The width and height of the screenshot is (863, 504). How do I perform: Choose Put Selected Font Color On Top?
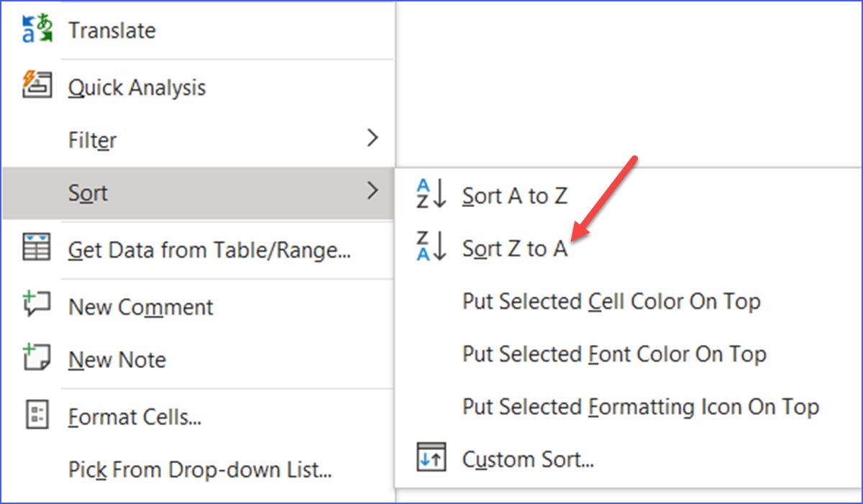(614, 354)
